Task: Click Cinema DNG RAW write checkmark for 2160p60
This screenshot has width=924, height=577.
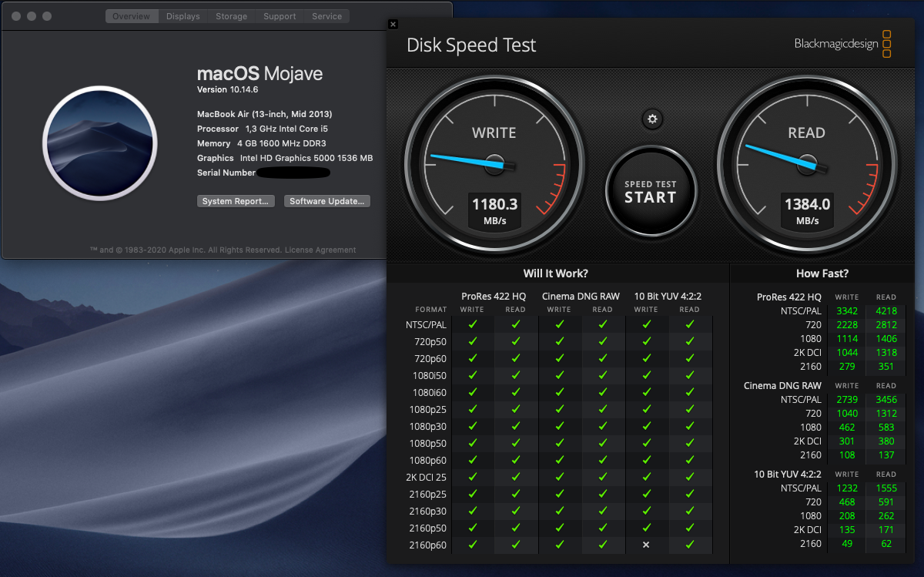Action: 559,545
